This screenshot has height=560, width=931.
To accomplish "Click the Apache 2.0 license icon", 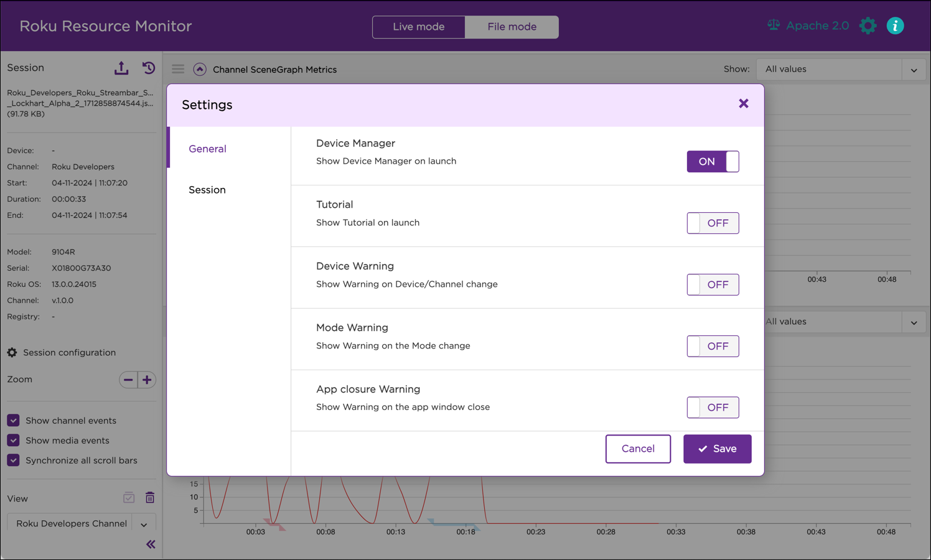I will pos(773,25).
